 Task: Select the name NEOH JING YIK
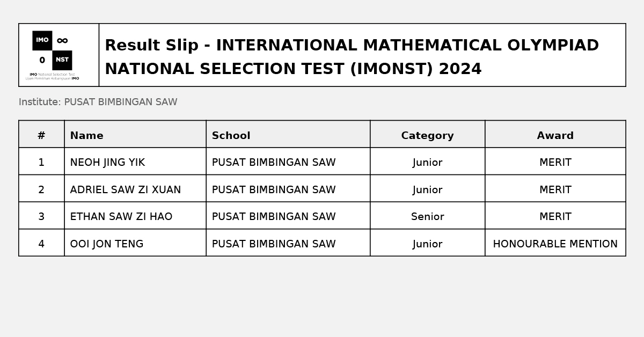[107, 163]
